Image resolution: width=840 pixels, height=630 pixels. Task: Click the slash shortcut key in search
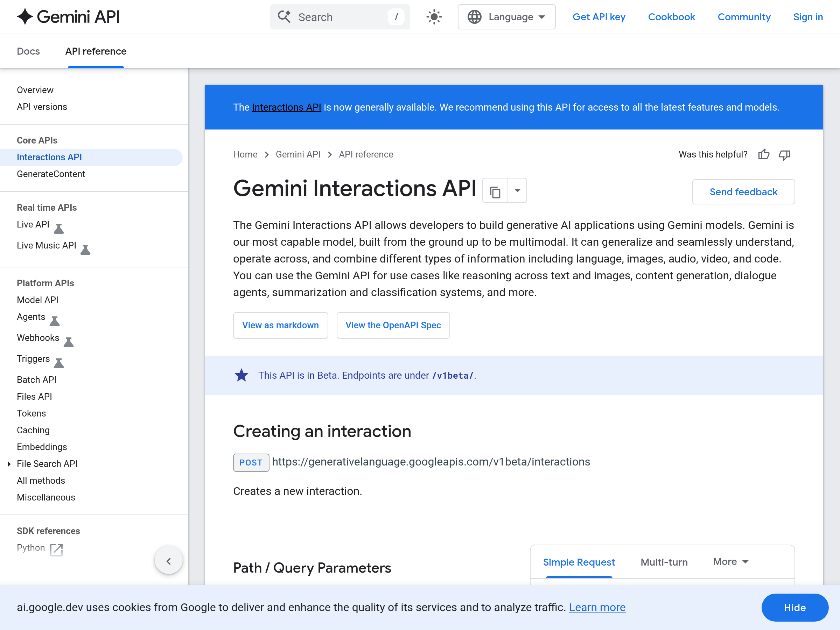click(x=396, y=17)
